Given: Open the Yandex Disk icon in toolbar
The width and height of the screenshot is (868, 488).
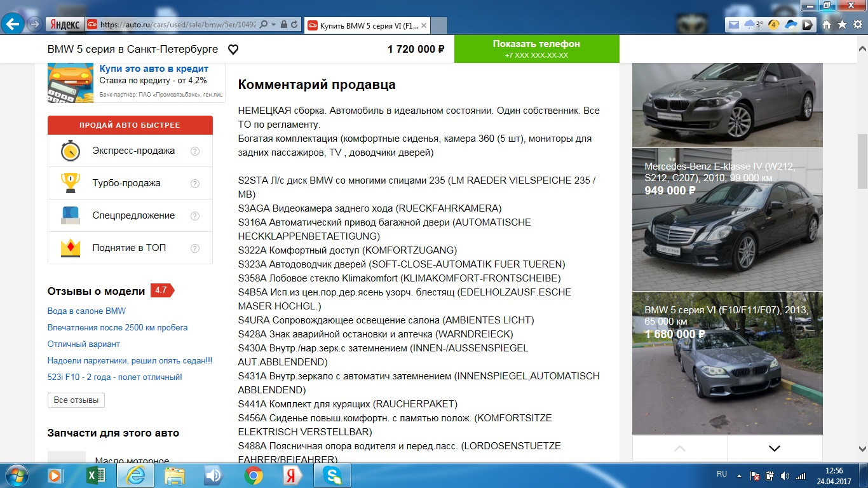Looking at the screenshot, I should [x=791, y=25].
